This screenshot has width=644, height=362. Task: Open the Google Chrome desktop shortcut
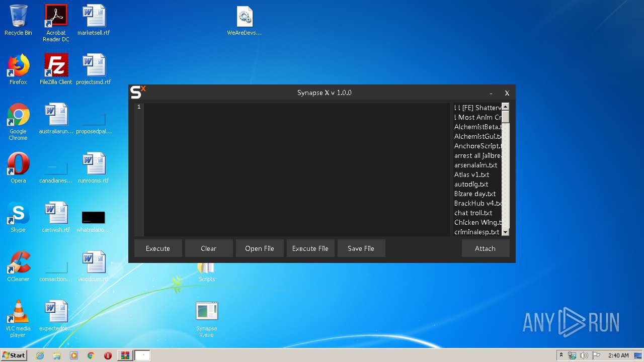click(x=18, y=122)
